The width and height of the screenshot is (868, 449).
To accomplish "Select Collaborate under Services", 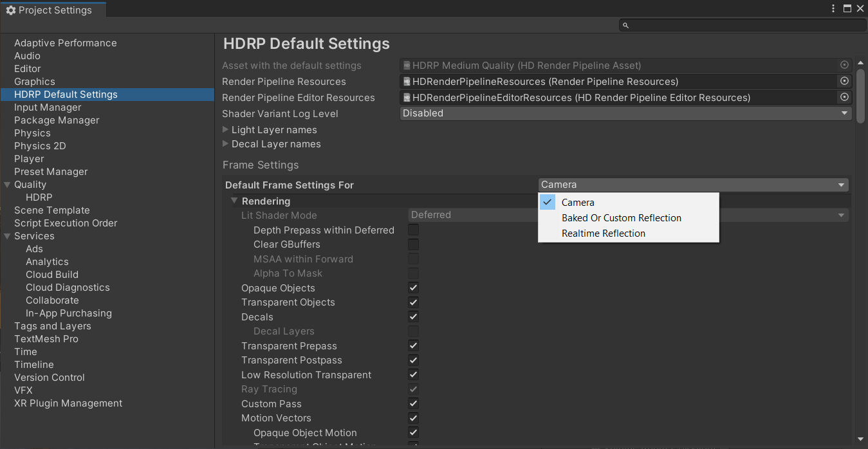I will pos(52,300).
